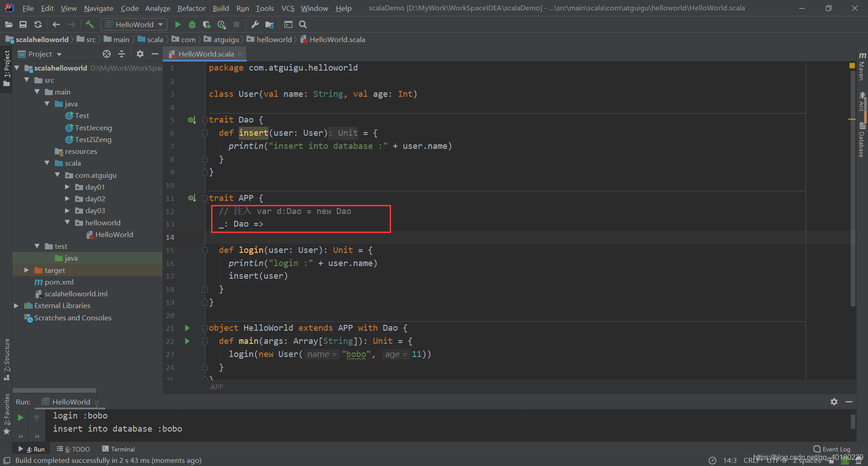Toggle the 1: Project tool window
868x466 pixels.
(x=6, y=69)
